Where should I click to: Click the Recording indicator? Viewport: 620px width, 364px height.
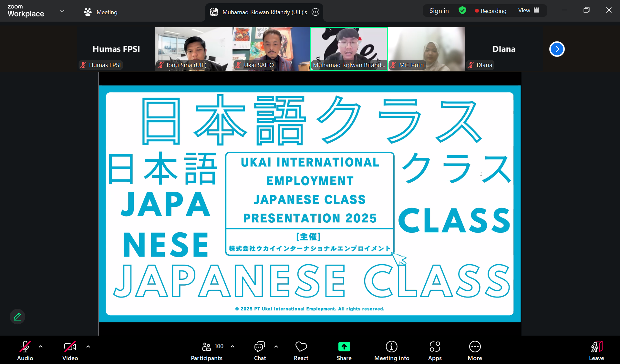[491, 11]
